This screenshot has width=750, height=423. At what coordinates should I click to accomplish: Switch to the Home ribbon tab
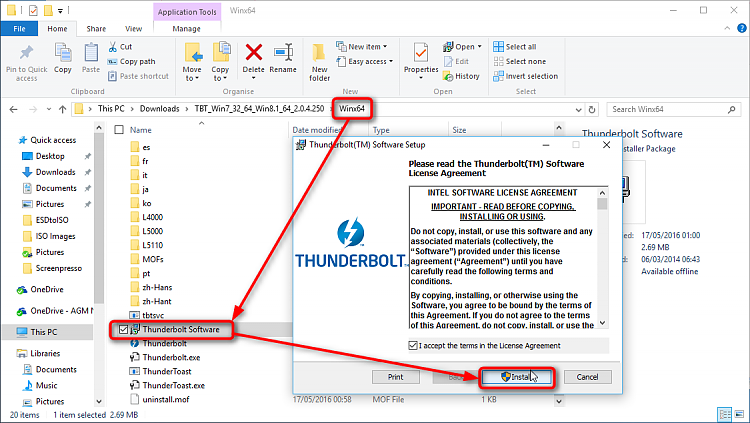(x=57, y=29)
